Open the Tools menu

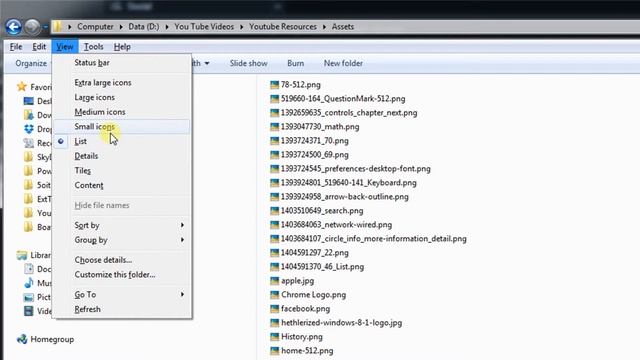[93, 47]
